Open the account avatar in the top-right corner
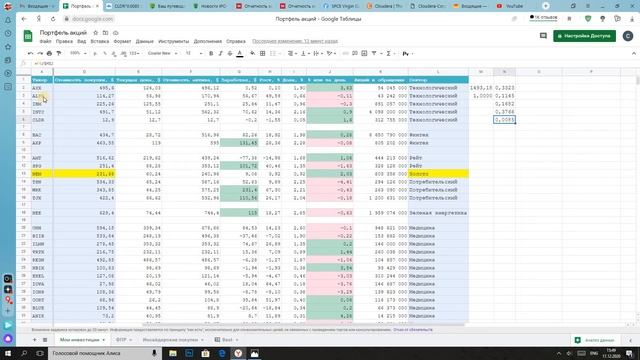Screen dimensions: 640x360 coord(628,36)
